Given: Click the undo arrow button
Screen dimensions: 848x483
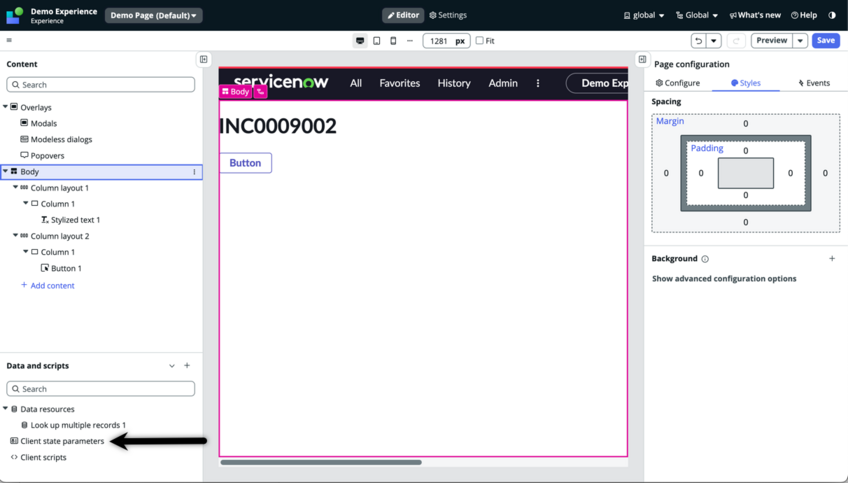Looking at the screenshot, I should point(699,41).
